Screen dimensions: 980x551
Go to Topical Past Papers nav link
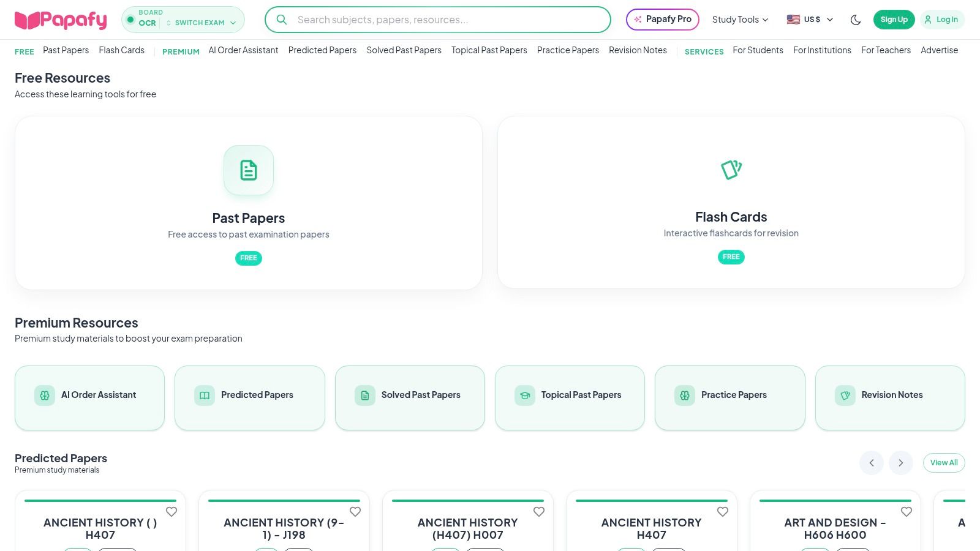[489, 50]
